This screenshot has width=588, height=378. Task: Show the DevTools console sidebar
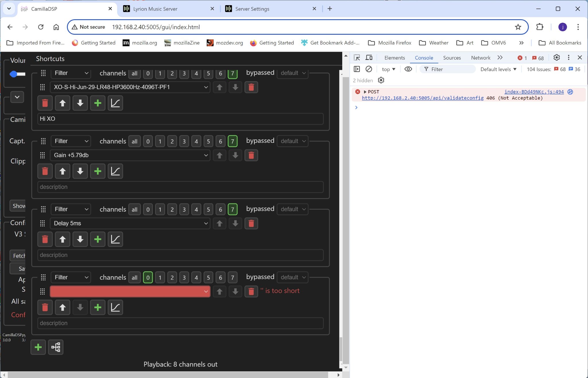pos(357,69)
